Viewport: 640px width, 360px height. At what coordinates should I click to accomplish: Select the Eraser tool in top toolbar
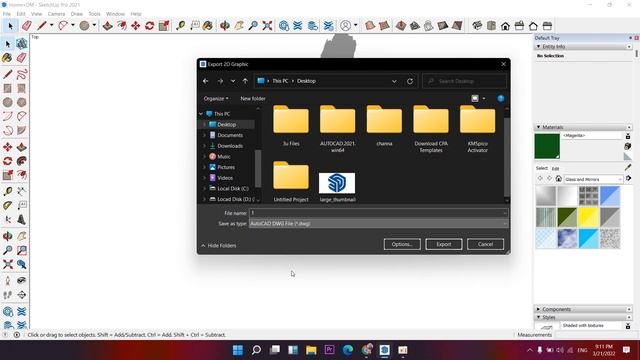tap(27, 26)
